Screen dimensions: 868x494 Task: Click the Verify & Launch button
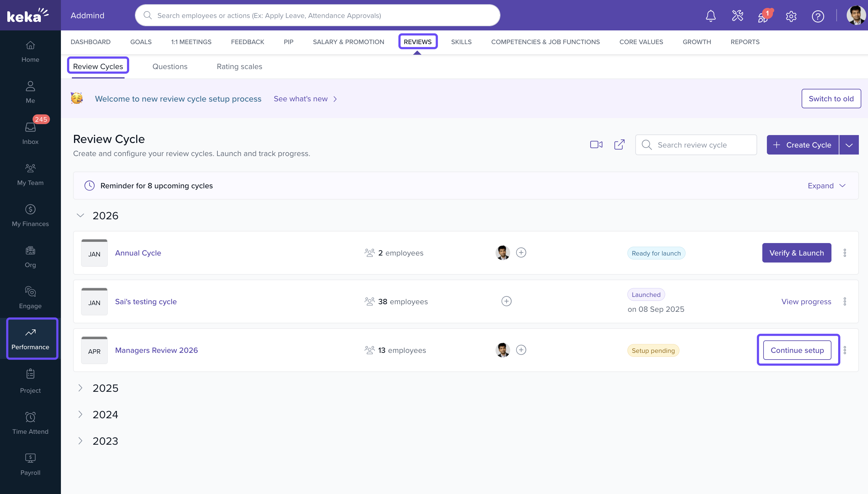point(796,253)
